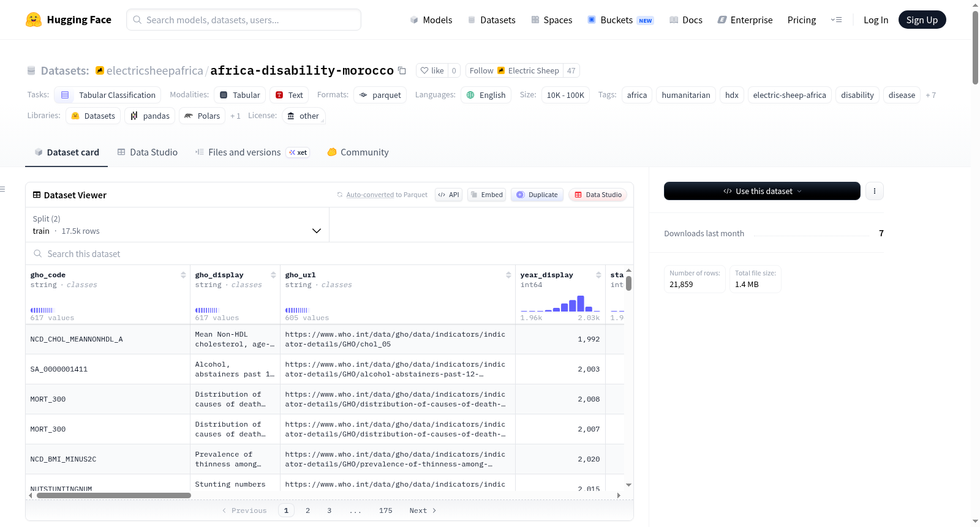Click the magnifier in dataset search
The image size is (980, 527).
[38, 253]
